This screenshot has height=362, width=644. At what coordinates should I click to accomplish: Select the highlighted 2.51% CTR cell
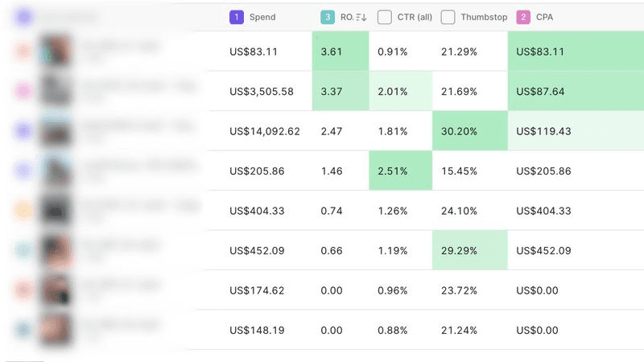400,171
